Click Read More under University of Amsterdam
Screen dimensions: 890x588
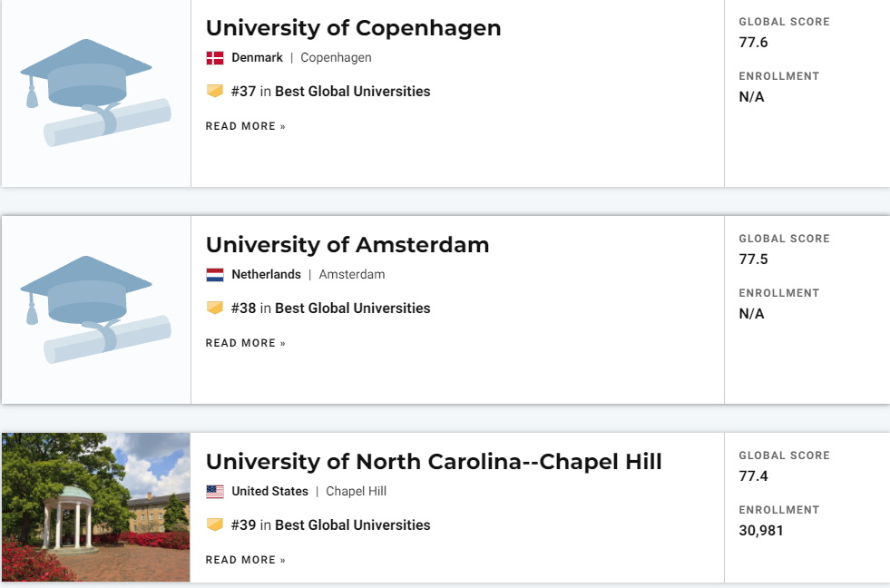coord(245,343)
